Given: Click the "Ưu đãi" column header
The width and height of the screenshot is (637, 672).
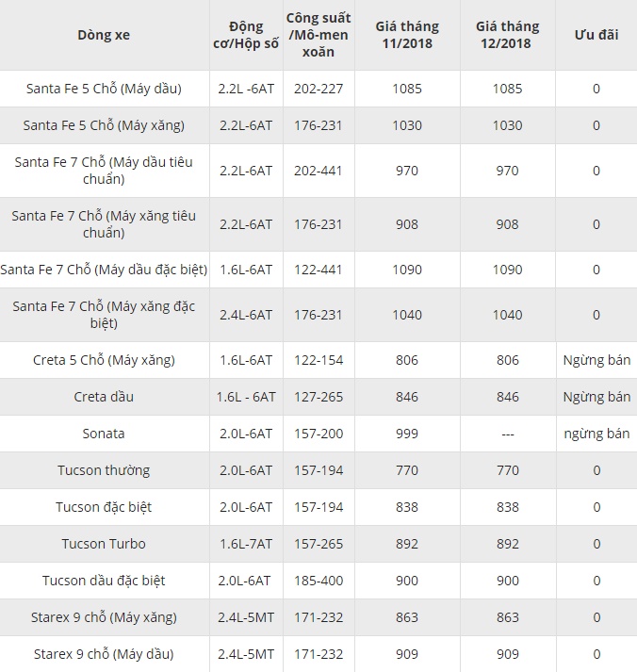Looking at the screenshot, I should coord(596,35).
